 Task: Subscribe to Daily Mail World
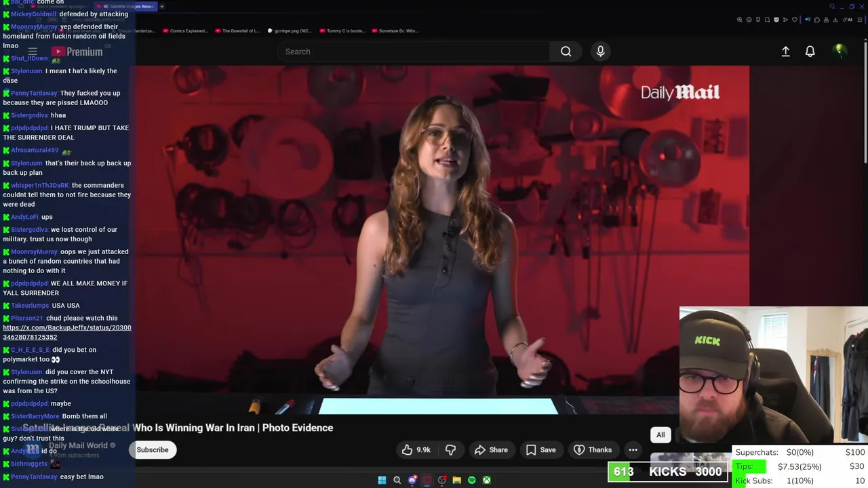click(153, 449)
